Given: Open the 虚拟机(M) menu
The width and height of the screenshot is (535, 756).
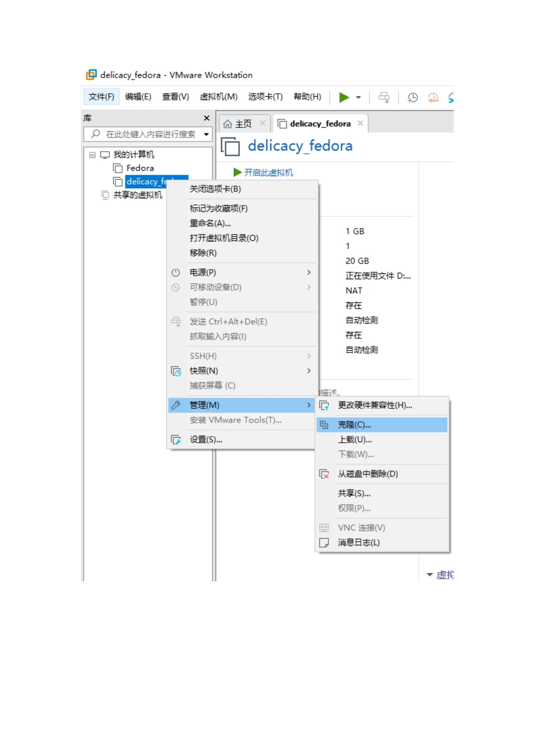Looking at the screenshot, I should click(x=218, y=97).
